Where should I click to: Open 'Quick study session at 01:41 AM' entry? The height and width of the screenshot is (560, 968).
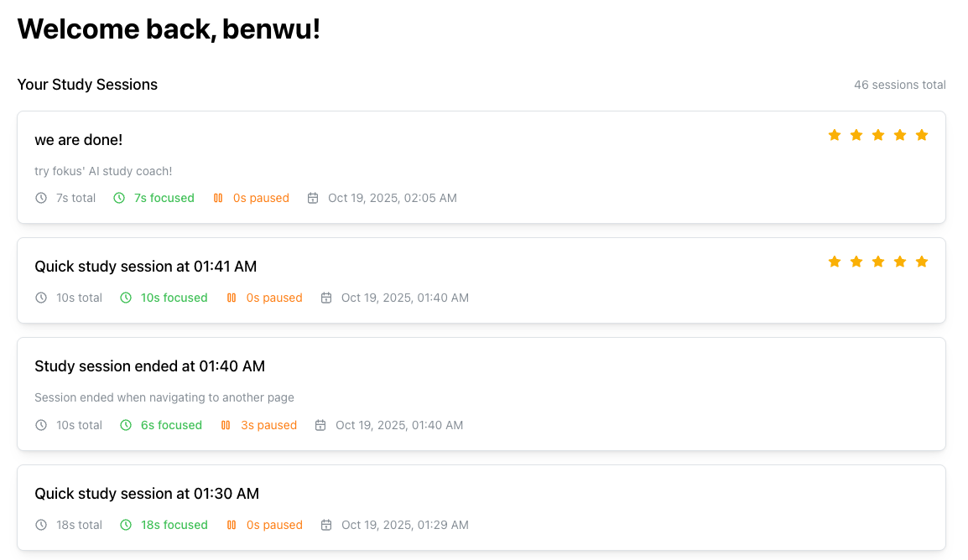coord(146,267)
